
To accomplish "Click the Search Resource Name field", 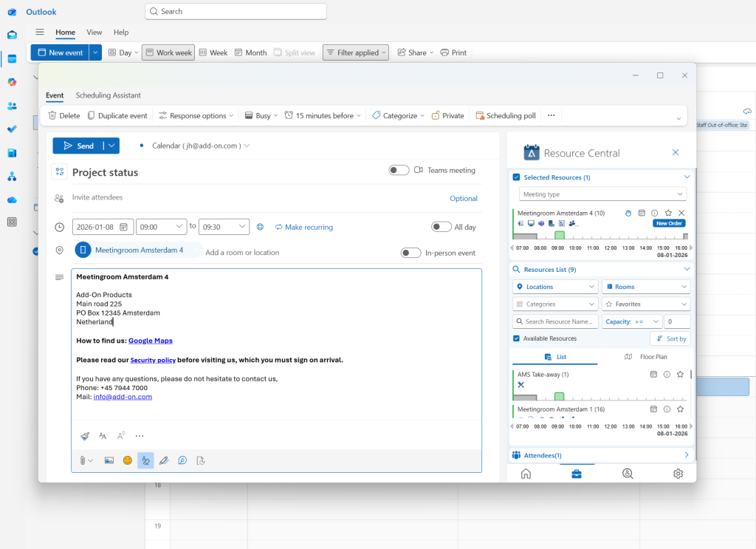I will (x=555, y=321).
